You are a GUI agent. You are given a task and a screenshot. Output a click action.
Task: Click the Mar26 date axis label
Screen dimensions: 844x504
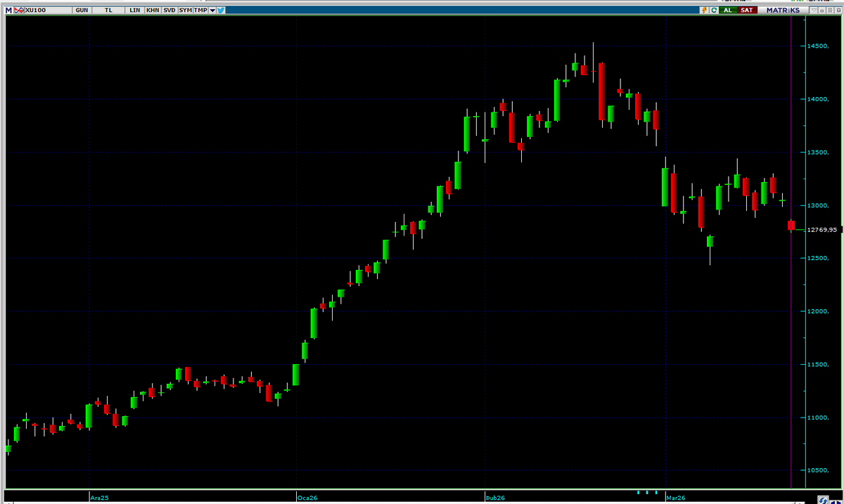[675, 498]
